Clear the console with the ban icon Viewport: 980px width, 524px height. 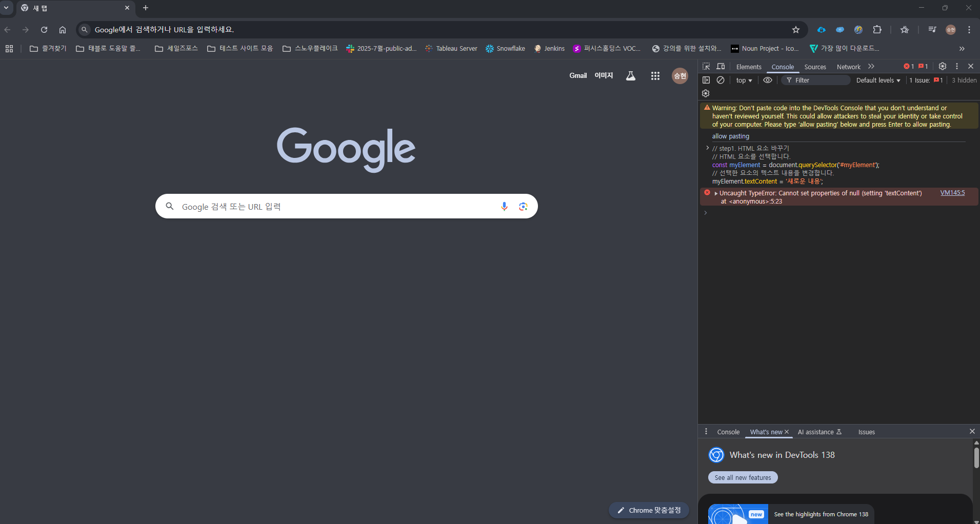[721, 80]
